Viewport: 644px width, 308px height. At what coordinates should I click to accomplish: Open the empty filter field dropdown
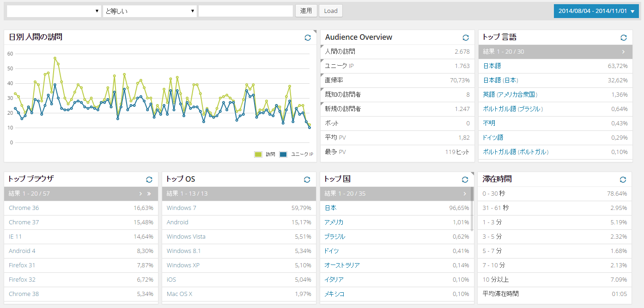coord(54,11)
